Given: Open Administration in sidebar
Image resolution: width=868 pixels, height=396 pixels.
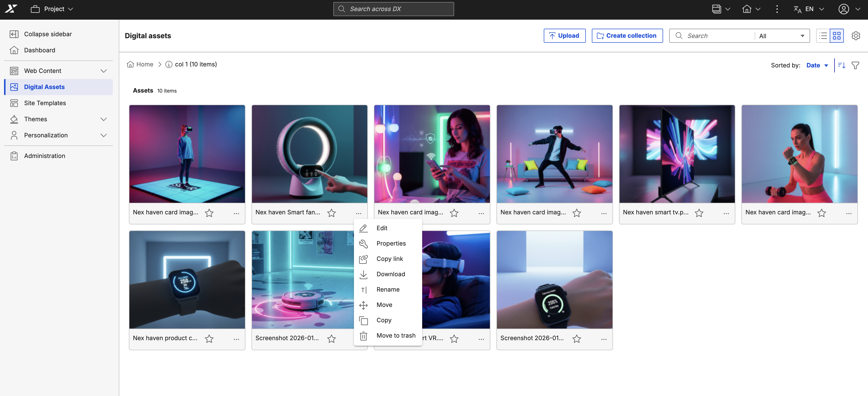Looking at the screenshot, I should (x=59, y=156).
